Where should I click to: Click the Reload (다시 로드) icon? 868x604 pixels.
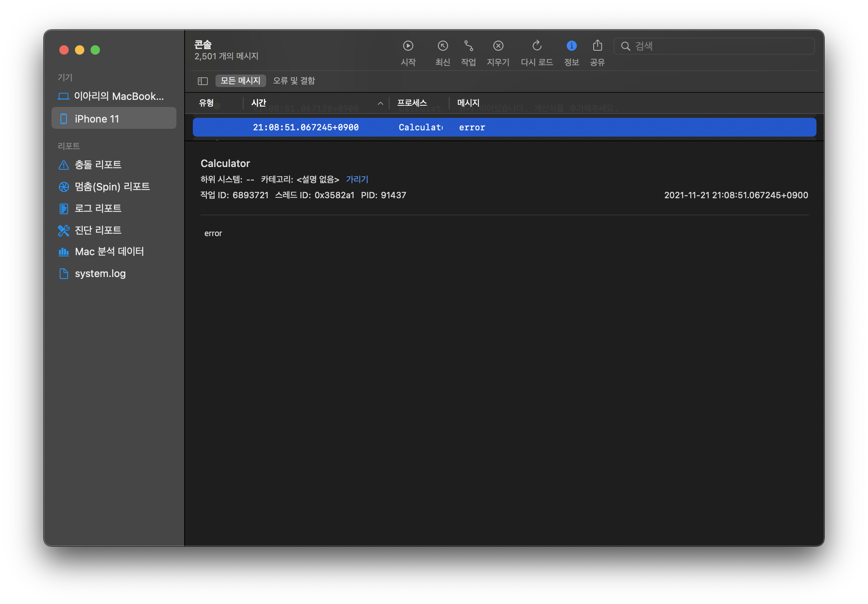coord(537,46)
